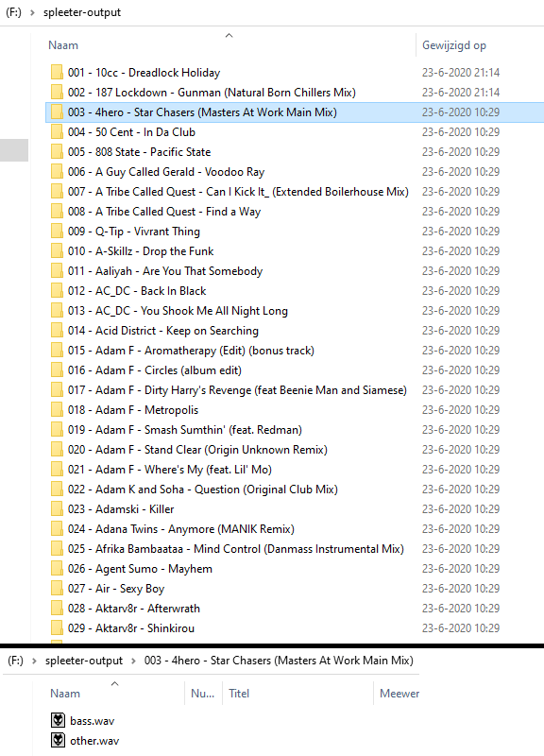Click folder icon for 014 - Acid District
Image resolution: width=544 pixels, height=756 pixels.
(57, 330)
